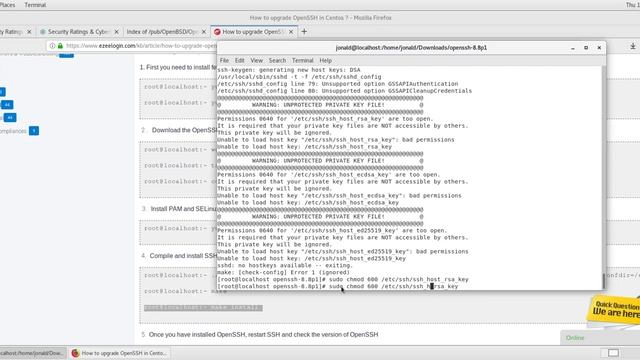Click the terminal command prompt line
Screen dimensions: 640x360
(x=338, y=287)
